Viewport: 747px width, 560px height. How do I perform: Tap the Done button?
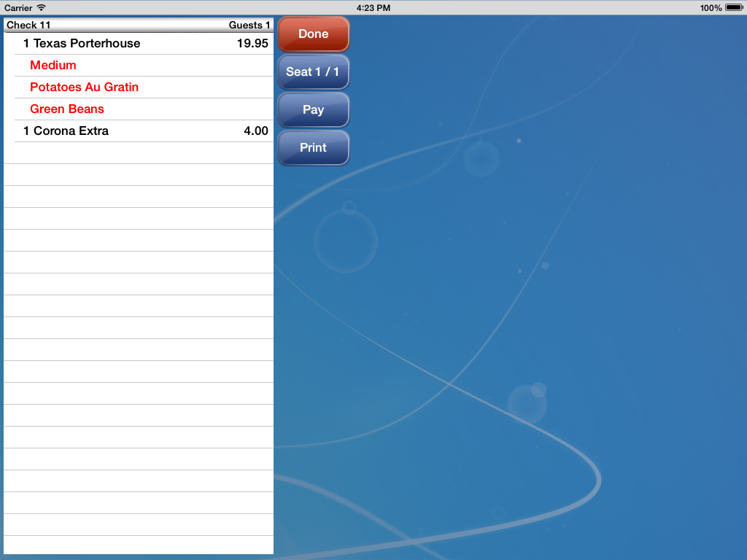(313, 34)
